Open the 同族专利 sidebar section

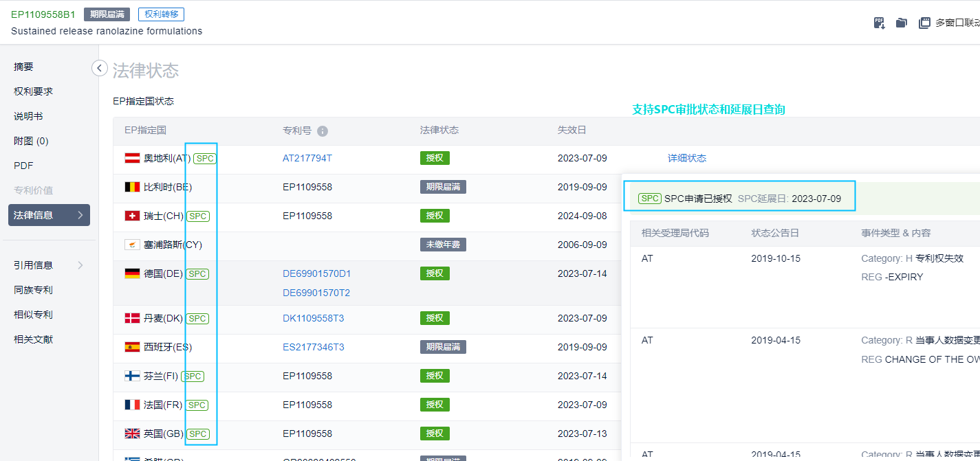tap(33, 290)
